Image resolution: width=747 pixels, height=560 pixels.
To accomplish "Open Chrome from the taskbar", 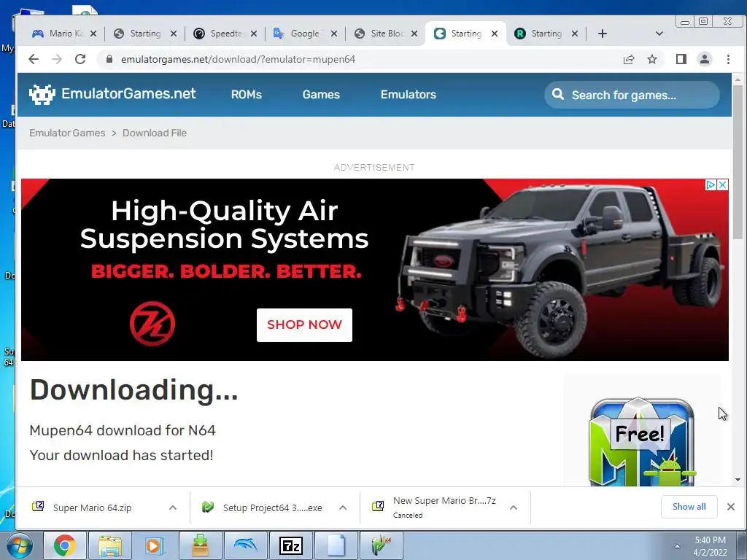I will click(x=65, y=545).
